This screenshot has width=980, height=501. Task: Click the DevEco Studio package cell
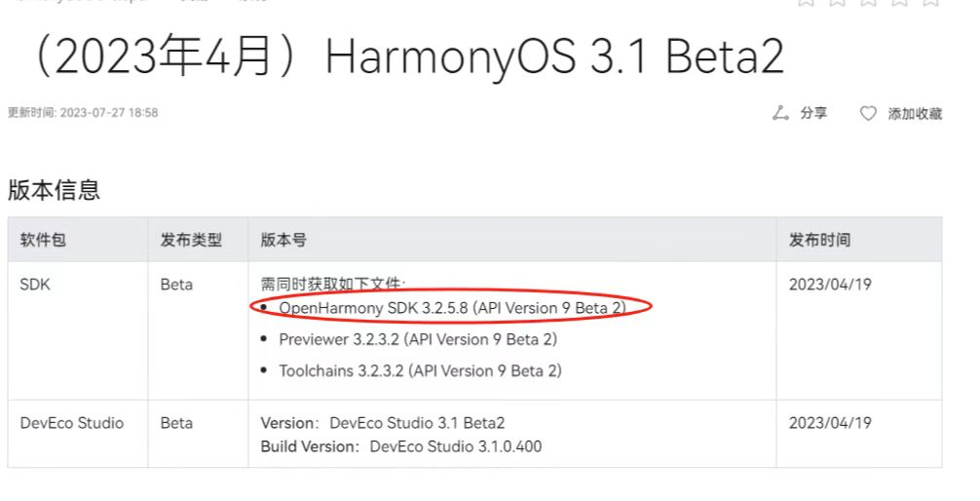(x=72, y=423)
